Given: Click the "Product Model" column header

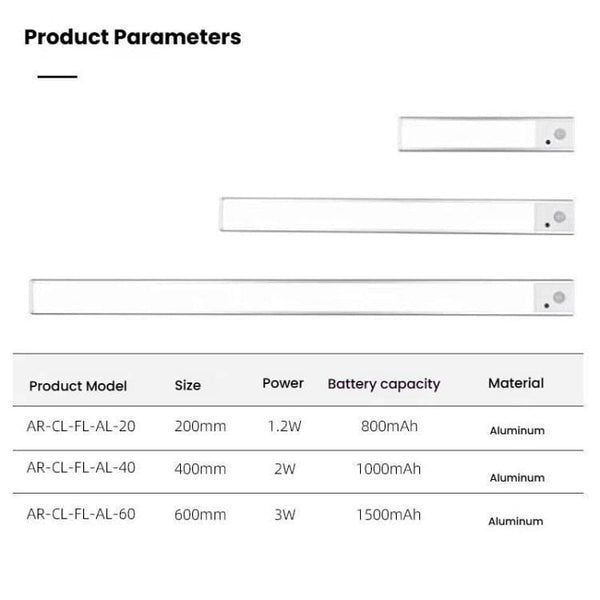Looking at the screenshot, I should coord(78,386).
